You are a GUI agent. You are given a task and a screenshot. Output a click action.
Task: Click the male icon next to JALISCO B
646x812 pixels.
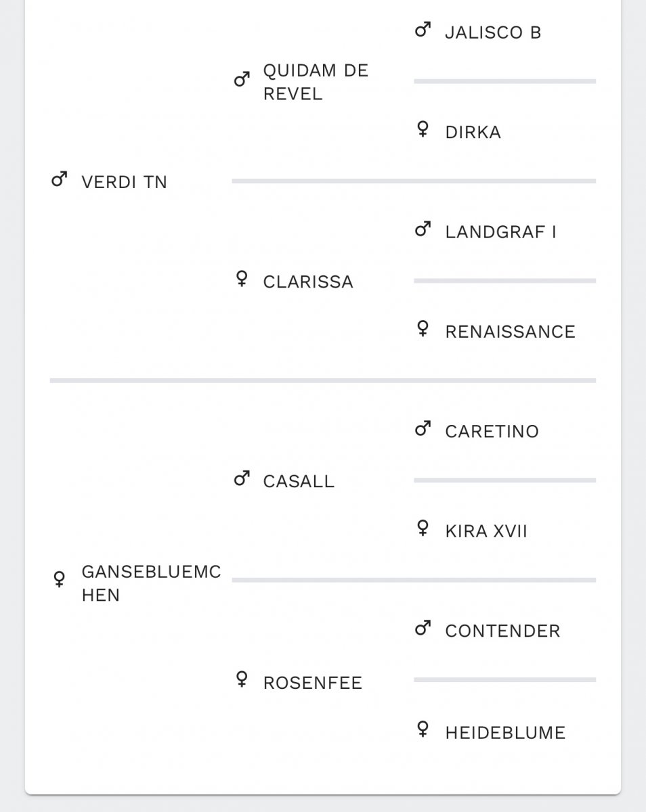423,30
